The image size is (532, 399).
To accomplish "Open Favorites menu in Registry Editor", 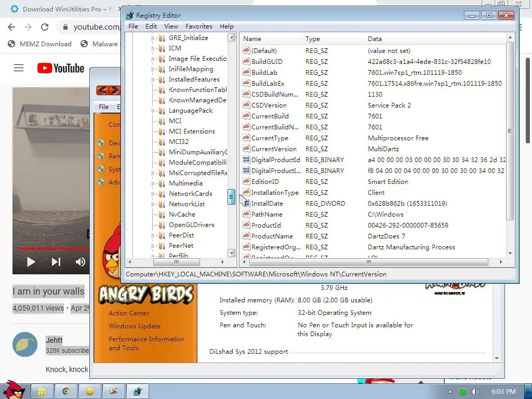I will click(198, 26).
